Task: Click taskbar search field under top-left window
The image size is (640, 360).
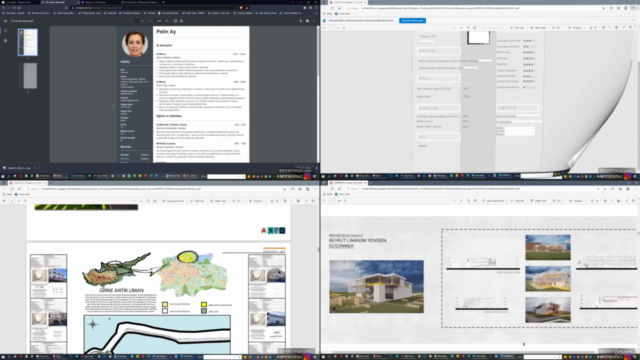Action: 226,176
